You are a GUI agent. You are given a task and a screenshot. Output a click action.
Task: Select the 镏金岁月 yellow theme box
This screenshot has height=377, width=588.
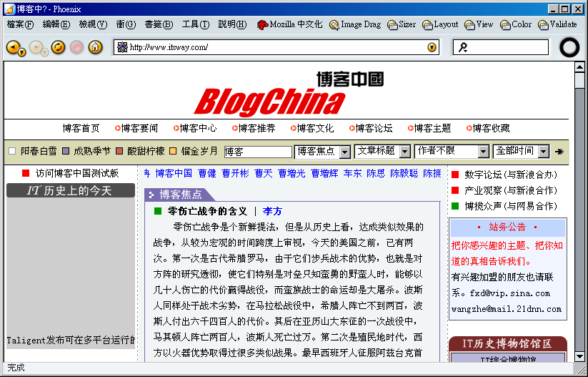coord(173,152)
